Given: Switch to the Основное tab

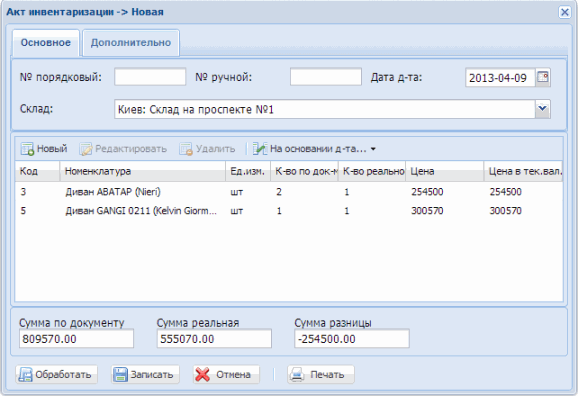Looking at the screenshot, I should 46,43.
